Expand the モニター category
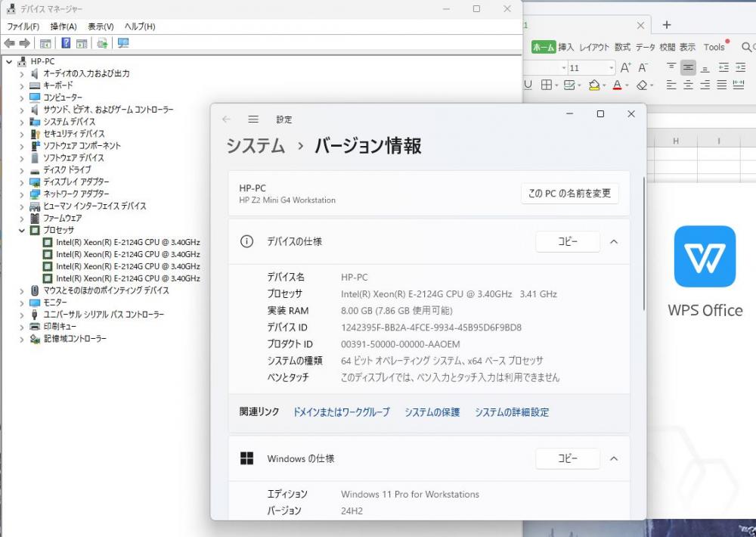Screen dimensions: 756x537 22,303
